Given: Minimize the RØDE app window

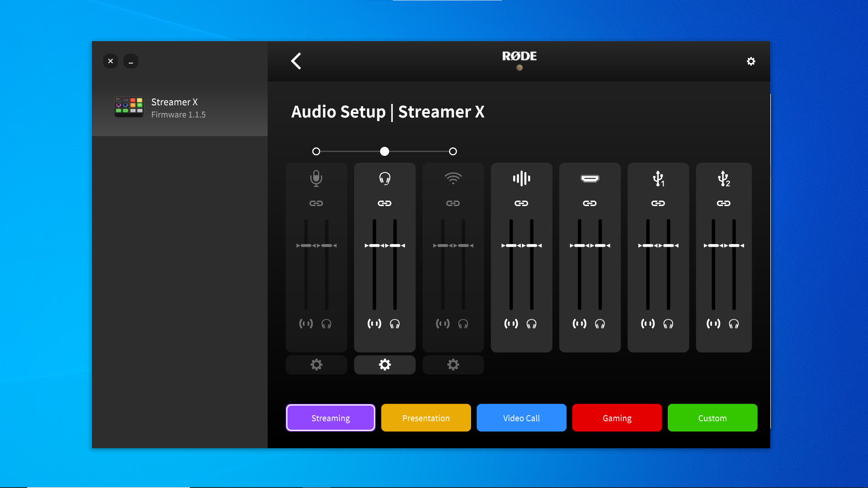Looking at the screenshot, I should point(131,61).
